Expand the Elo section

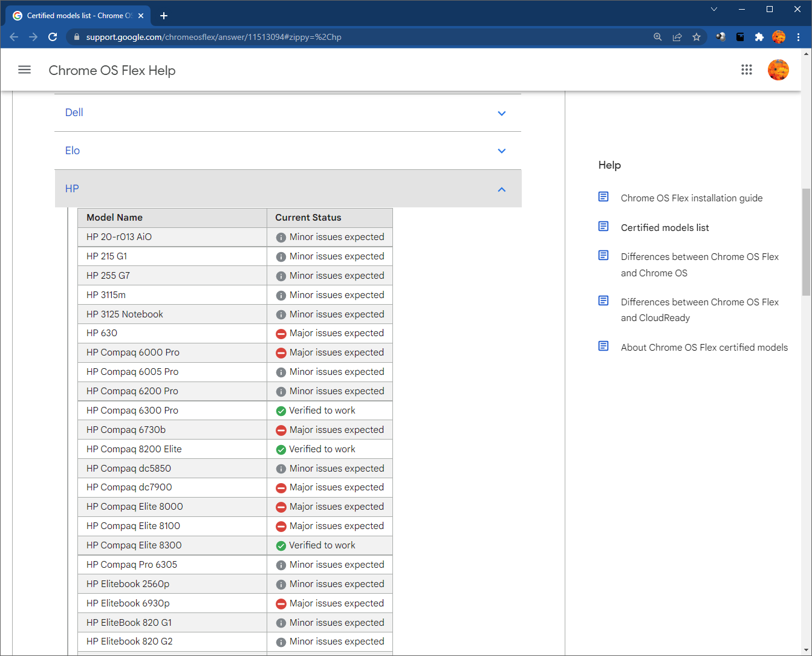(x=288, y=151)
